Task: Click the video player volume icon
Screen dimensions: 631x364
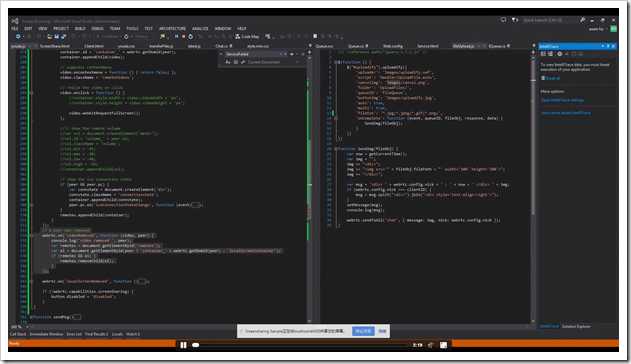Action: click(430, 345)
